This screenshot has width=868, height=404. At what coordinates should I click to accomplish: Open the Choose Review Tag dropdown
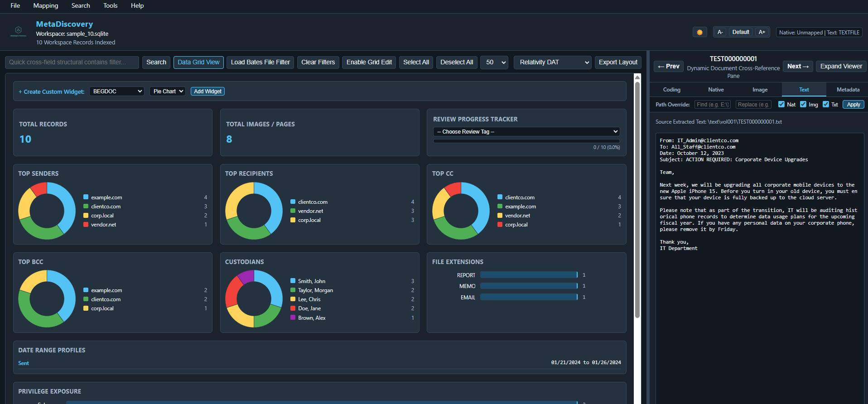pos(526,132)
